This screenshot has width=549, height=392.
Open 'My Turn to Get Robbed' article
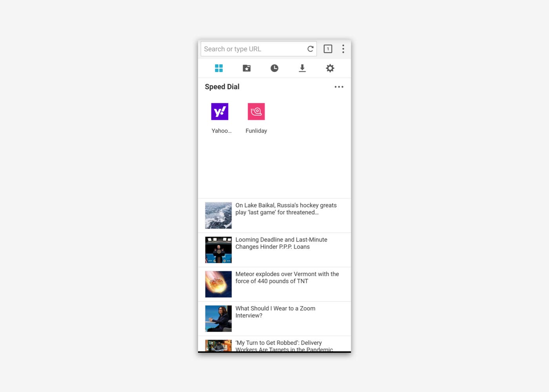[274, 344]
